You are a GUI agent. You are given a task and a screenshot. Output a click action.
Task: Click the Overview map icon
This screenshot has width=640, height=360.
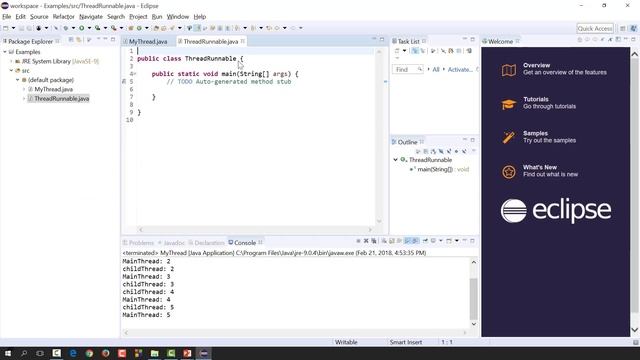(x=509, y=70)
